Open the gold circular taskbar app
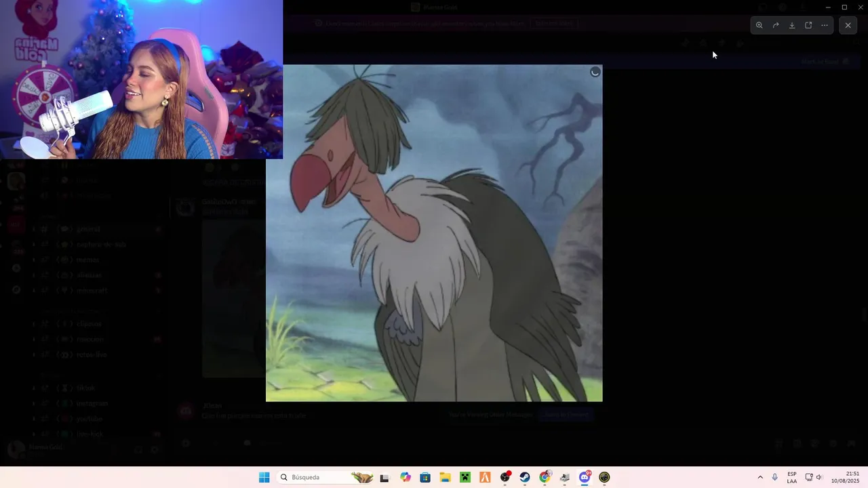 coord(605,477)
